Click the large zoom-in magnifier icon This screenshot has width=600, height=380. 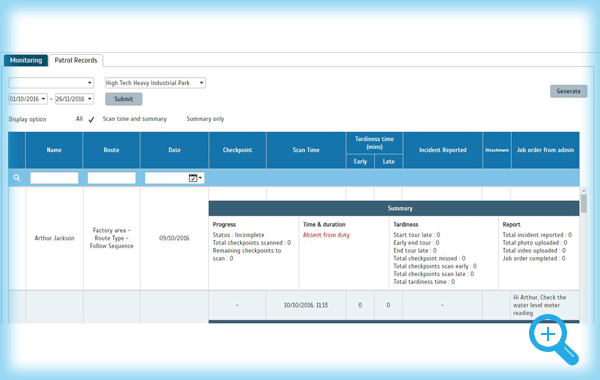click(554, 339)
